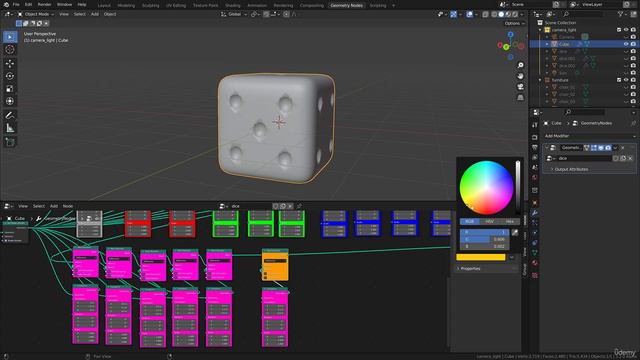This screenshot has height=360, width=640.
Task: Open the Object properties orange square tab
Action: point(535,203)
